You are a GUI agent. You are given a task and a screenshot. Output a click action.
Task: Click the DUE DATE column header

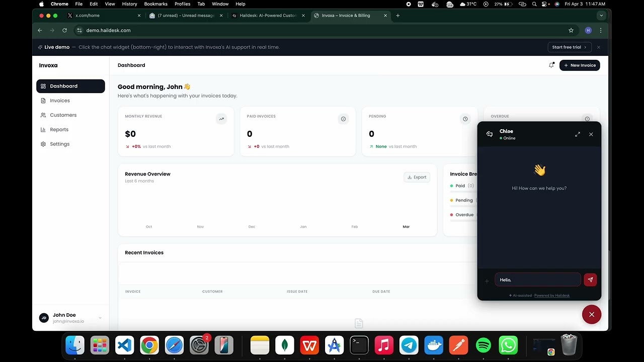[381, 292]
